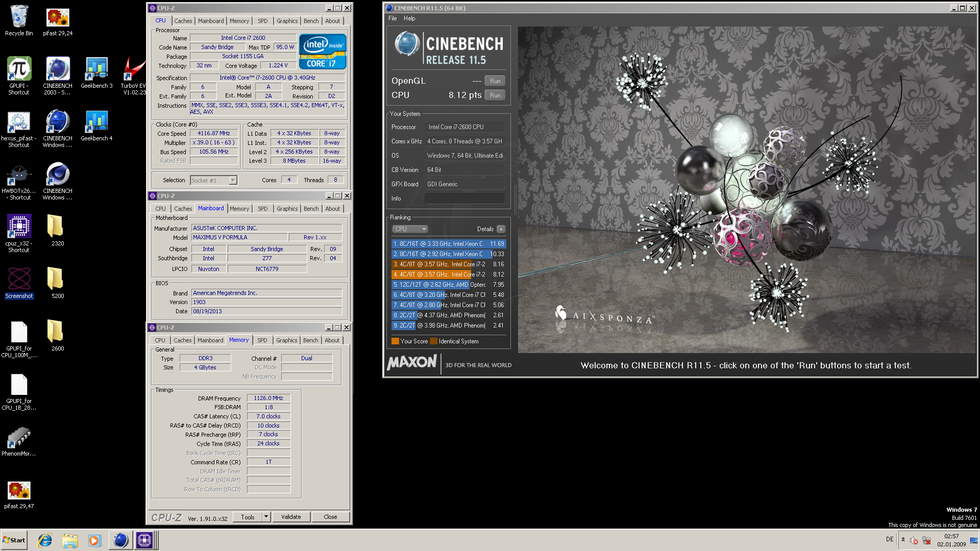Open the Cinebench Help menu
Image resolution: width=980 pixels, height=551 pixels.
pos(409,18)
